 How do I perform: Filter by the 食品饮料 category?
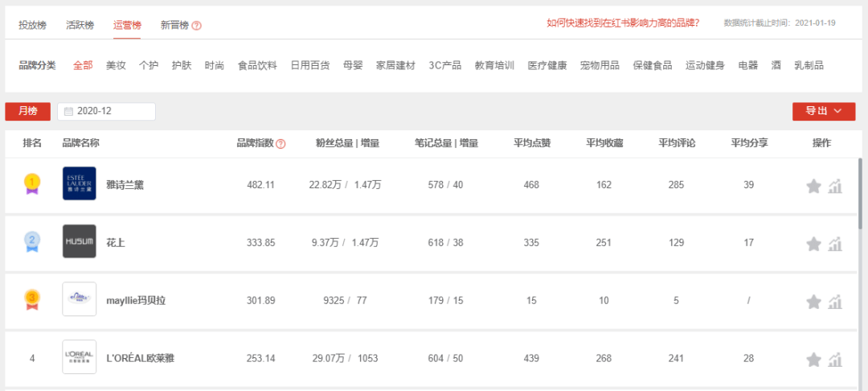click(x=257, y=65)
